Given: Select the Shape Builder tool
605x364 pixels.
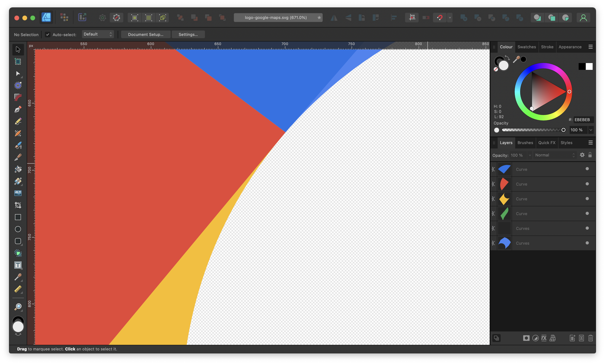Looking at the screenshot, I should 18,253.
